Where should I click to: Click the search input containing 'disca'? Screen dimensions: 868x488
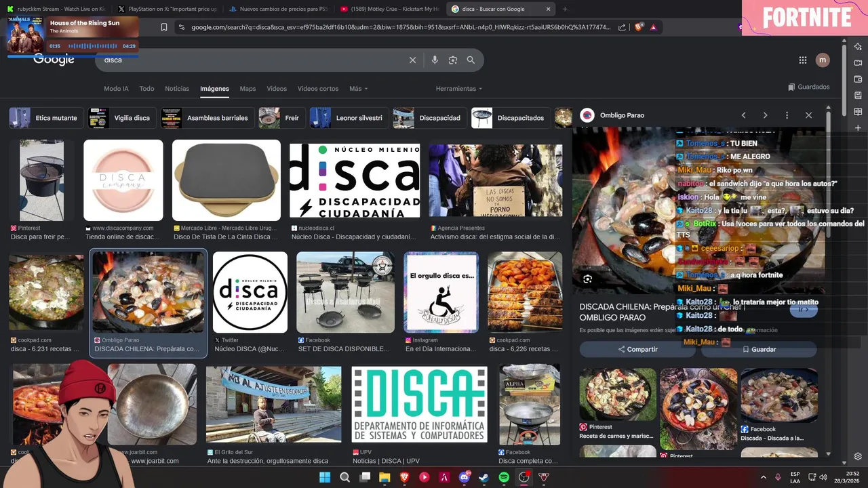tap(251, 60)
